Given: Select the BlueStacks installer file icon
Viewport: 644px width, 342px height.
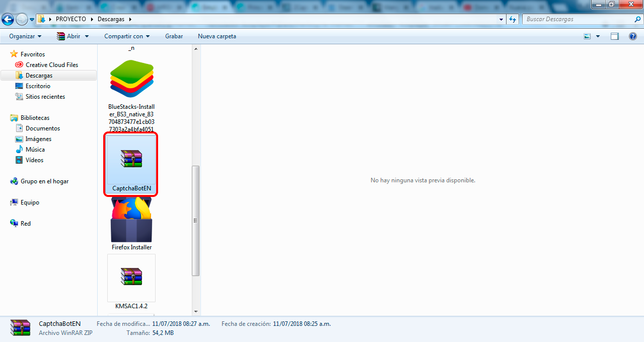Looking at the screenshot, I should coord(131,79).
